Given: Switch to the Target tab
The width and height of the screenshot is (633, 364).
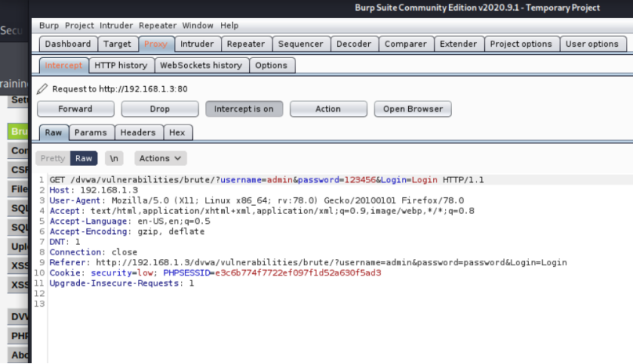Looking at the screenshot, I should pyautogui.click(x=117, y=44).
